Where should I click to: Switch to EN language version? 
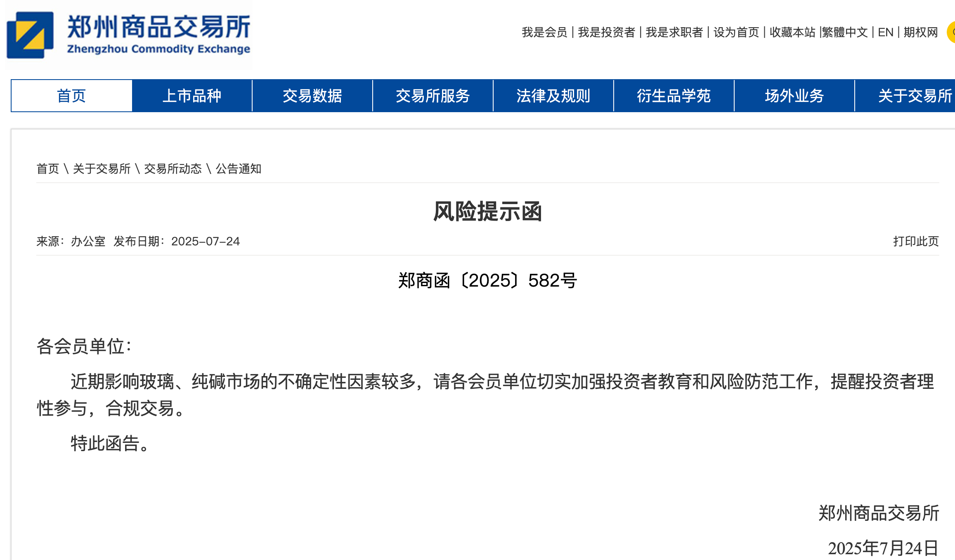(x=885, y=32)
